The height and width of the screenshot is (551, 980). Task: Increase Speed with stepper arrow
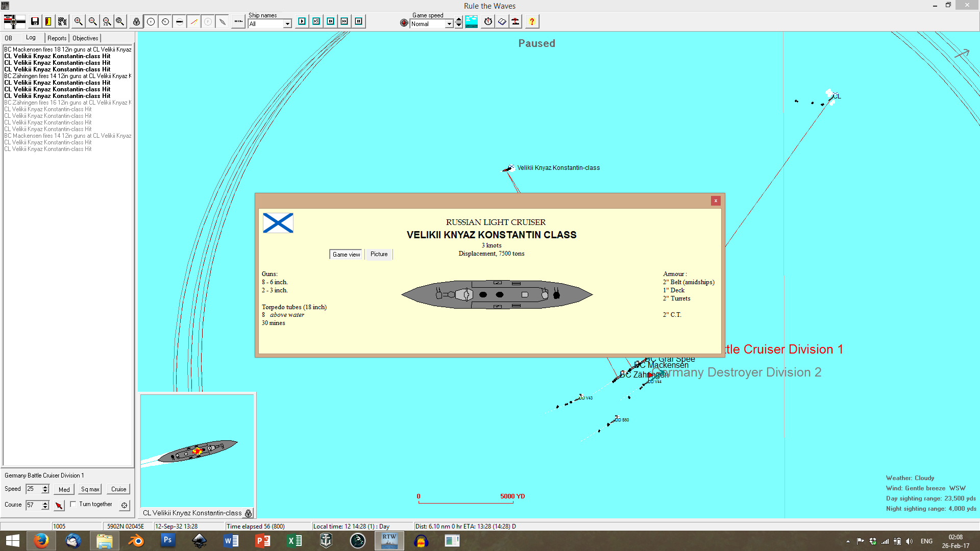tap(45, 486)
